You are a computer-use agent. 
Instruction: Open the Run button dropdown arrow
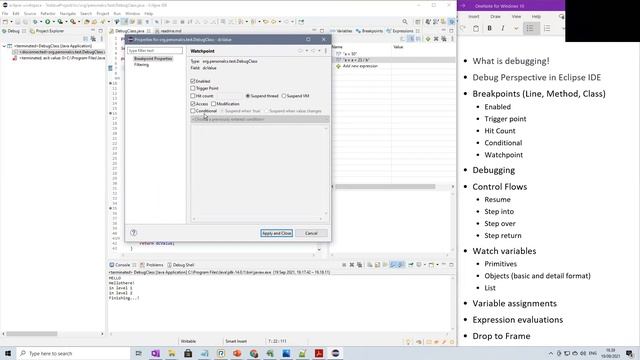point(53,22)
